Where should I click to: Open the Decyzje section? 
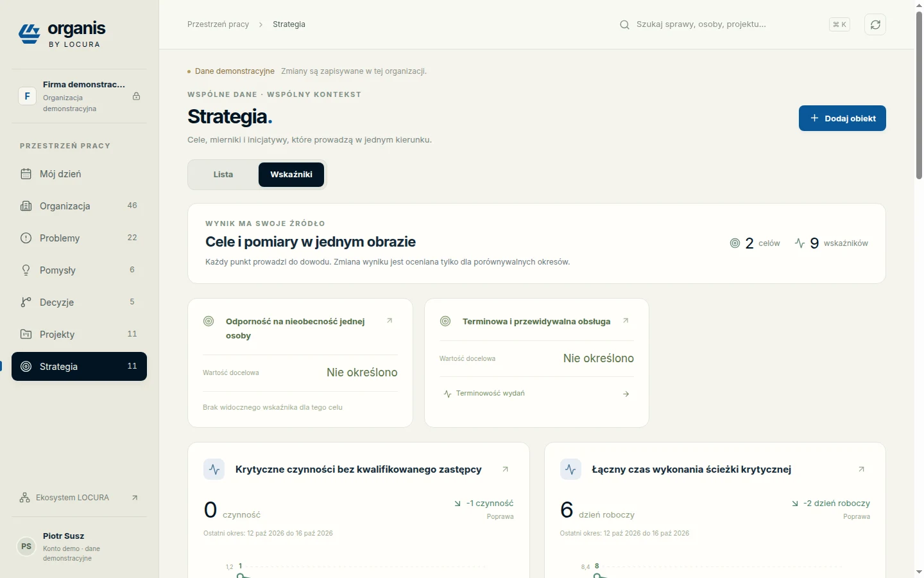79,302
